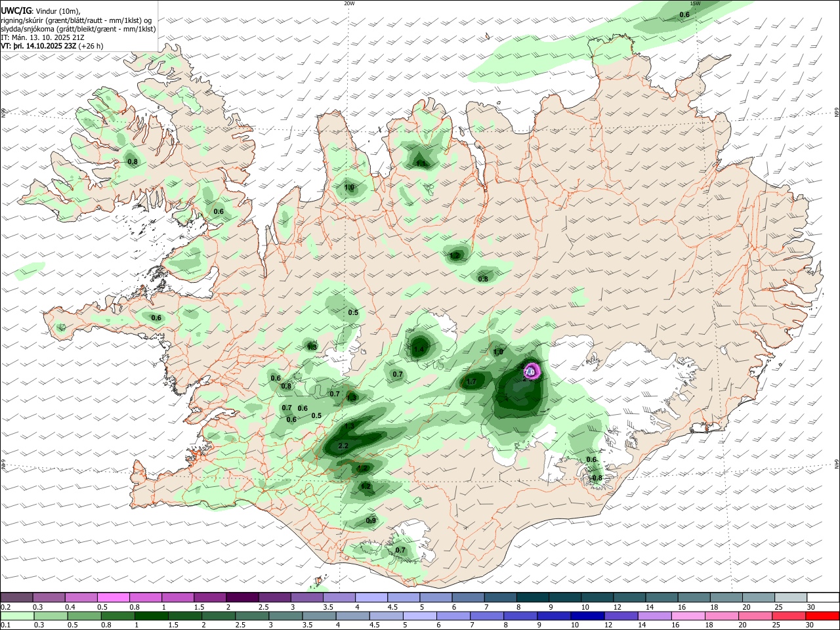Click the "2.2" rainfall value on map

click(x=343, y=446)
